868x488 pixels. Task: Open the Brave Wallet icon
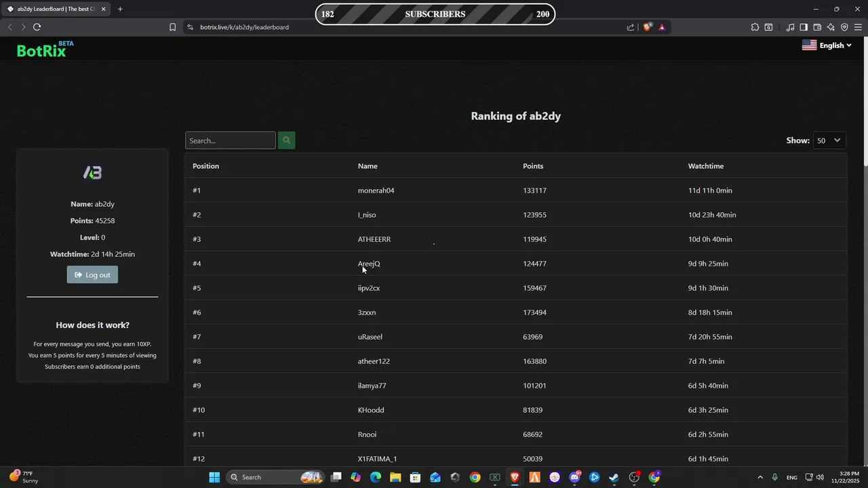point(817,27)
